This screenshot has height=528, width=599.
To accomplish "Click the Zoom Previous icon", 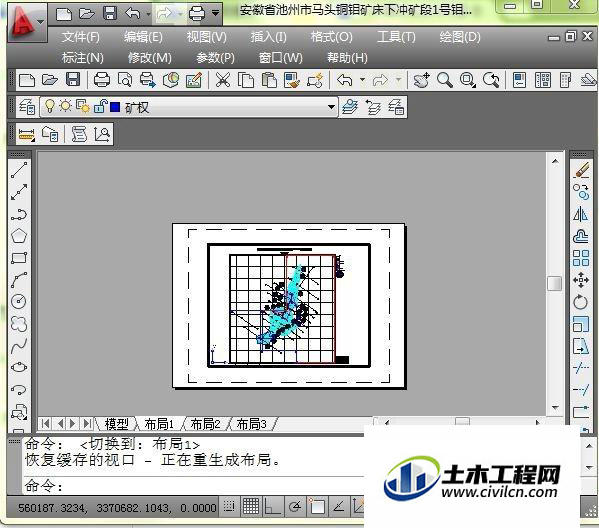I will 491,80.
